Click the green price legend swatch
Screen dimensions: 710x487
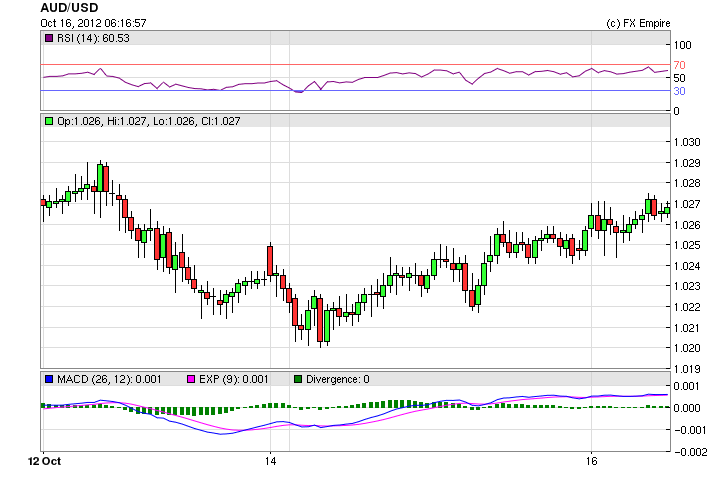tap(49, 121)
